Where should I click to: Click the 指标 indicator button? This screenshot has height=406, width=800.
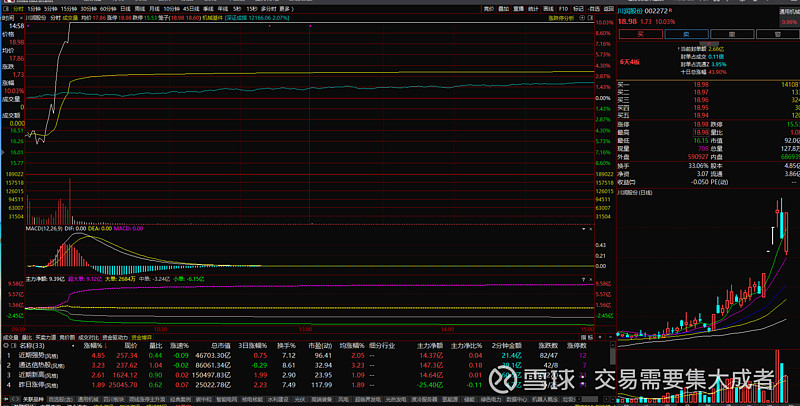click(587, 338)
